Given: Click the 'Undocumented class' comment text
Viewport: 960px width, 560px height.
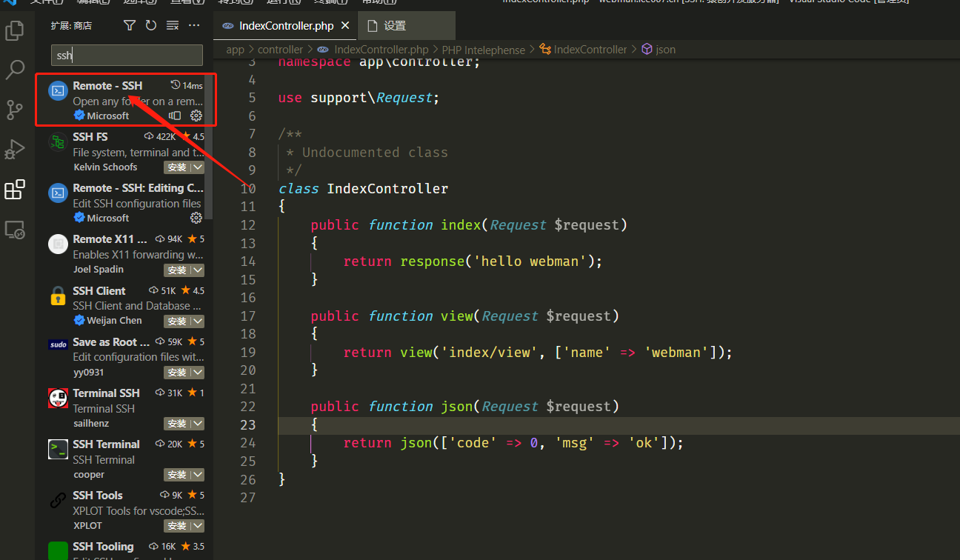Looking at the screenshot, I should pos(375,153).
